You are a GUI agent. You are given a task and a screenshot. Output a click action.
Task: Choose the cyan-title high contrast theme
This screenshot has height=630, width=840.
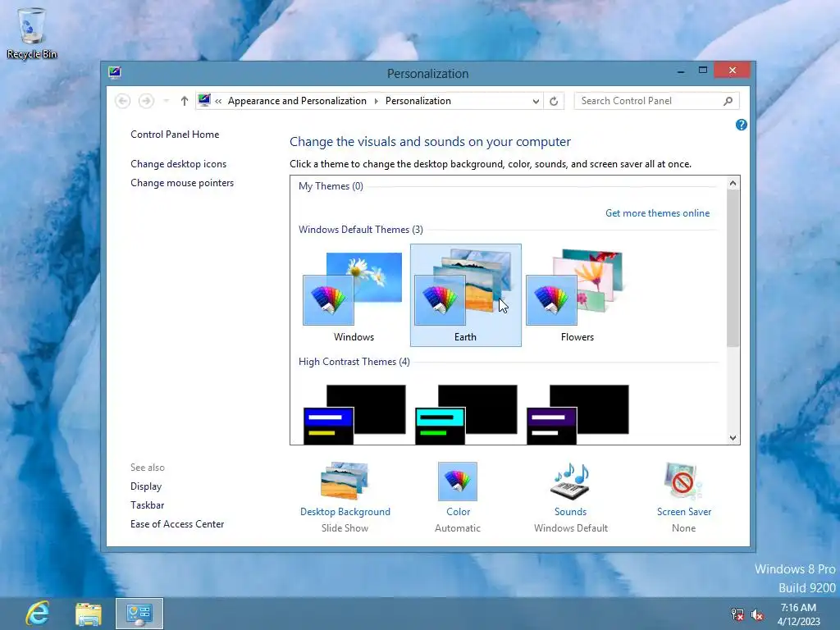(466, 414)
